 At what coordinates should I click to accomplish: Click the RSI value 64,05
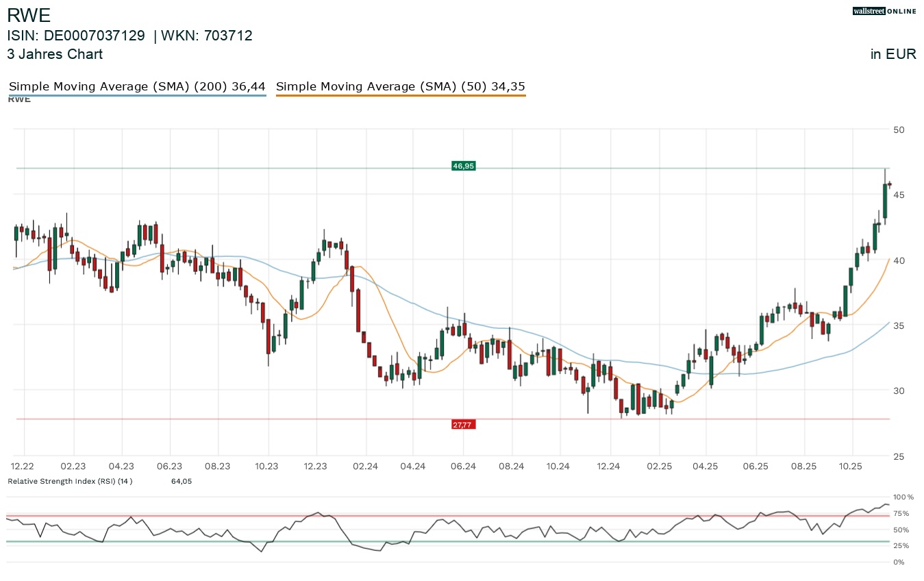[181, 482]
